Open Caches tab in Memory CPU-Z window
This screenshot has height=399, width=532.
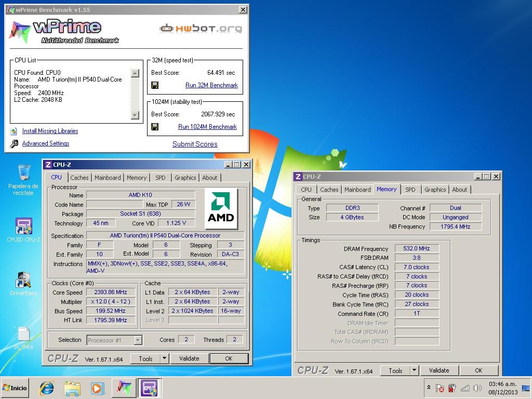coord(329,190)
